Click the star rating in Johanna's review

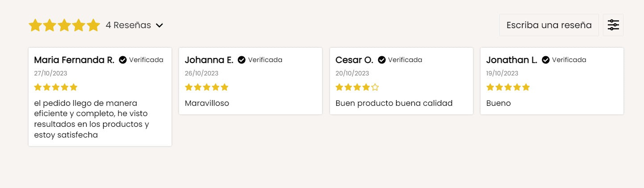(x=206, y=87)
